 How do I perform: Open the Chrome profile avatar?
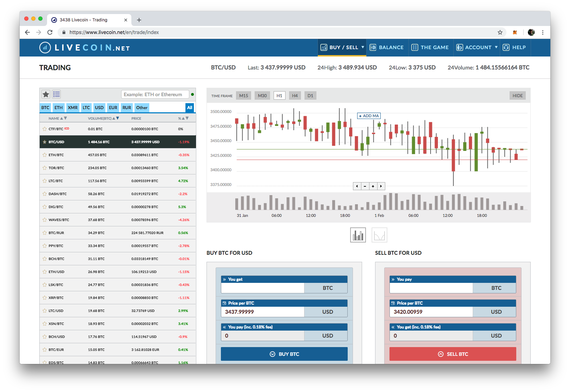[x=531, y=32]
